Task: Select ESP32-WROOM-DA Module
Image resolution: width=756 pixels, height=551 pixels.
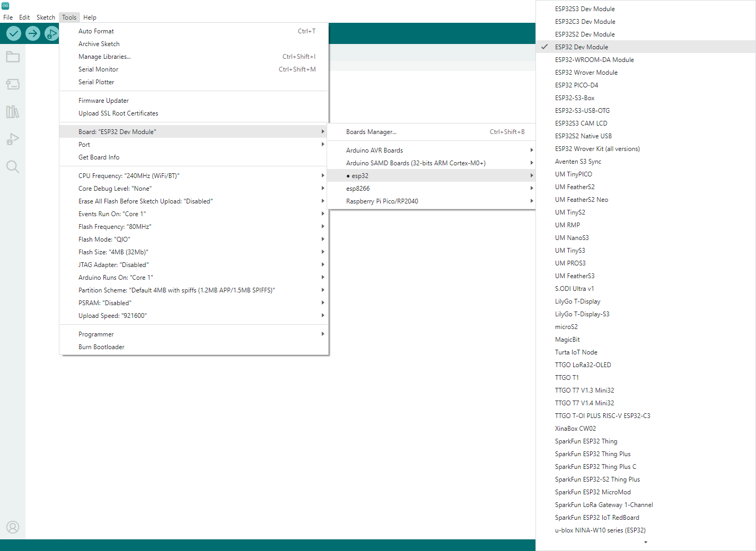Action: (646, 60)
